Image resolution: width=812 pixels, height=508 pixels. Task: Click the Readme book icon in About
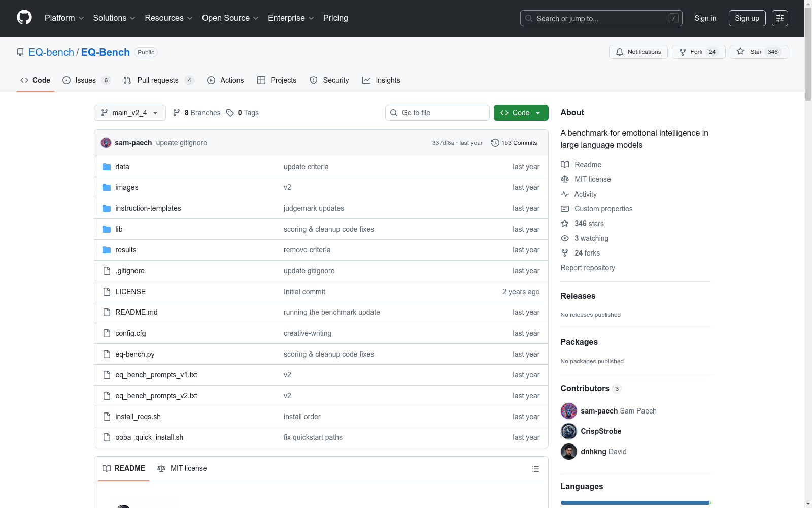tap(565, 165)
